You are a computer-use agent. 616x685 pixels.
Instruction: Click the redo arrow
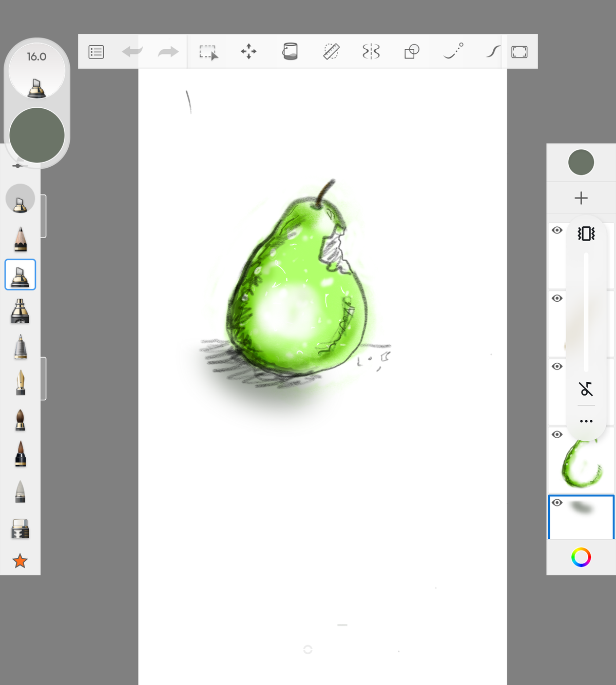point(168,51)
